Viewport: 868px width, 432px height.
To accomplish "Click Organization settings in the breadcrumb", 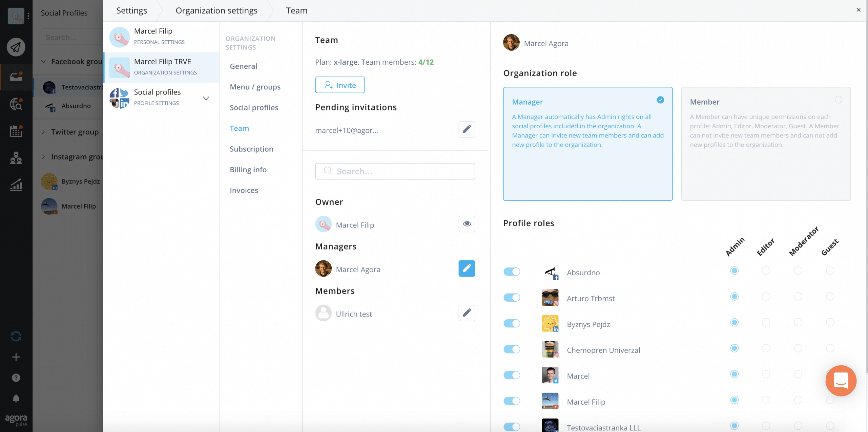I will tap(216, 10).
